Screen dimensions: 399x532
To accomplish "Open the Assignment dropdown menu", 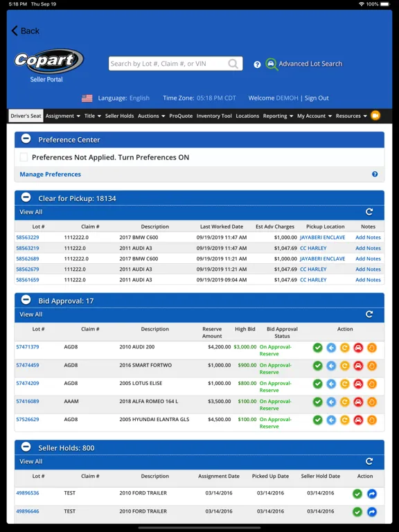I will (x=63, y=116).
